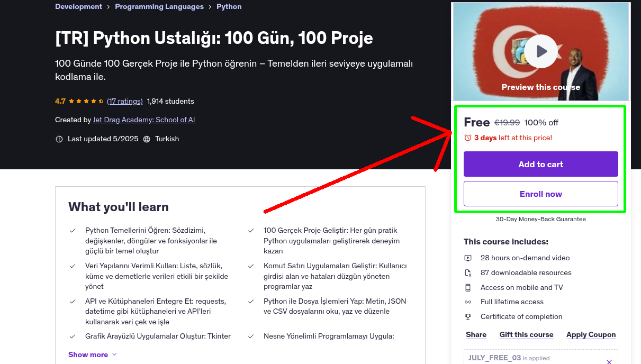Click the checkmark beside Python Temellerini Öğren
641x364 pixels.
pyautogui.click(x=73, y=231)
